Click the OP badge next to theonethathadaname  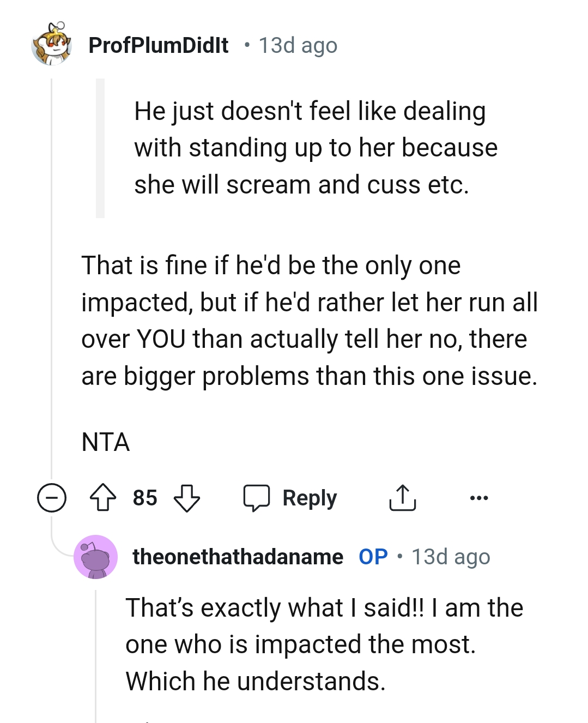point(374,557)
